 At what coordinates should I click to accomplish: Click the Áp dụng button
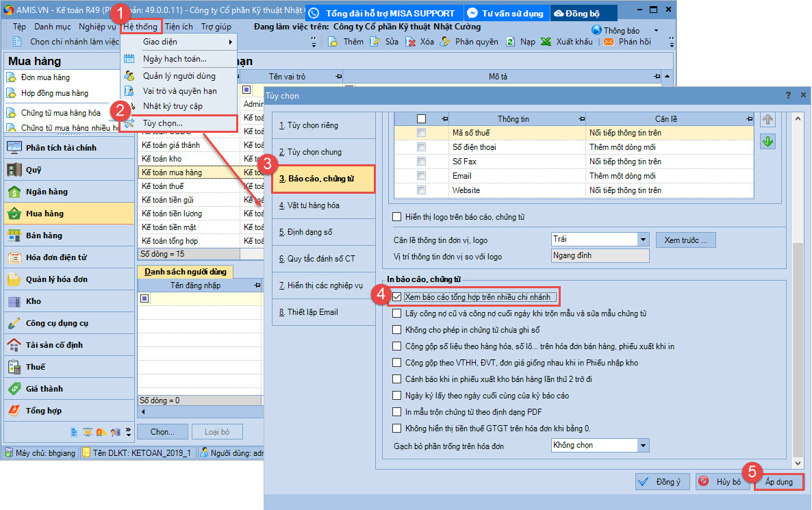click(779, 482)
